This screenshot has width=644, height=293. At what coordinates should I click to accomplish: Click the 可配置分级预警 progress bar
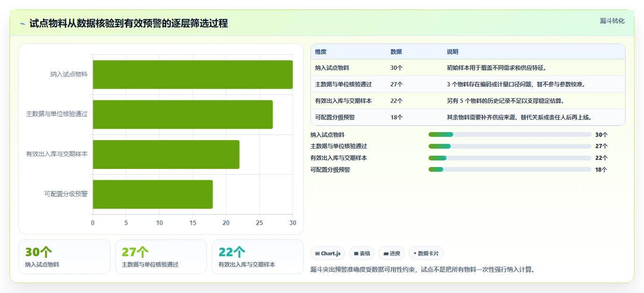[x=510, y=169]
